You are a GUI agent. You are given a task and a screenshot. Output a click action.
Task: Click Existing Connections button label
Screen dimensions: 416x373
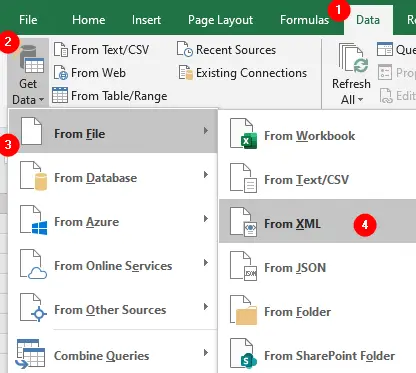pyautogui.click(x=251, y=73)
